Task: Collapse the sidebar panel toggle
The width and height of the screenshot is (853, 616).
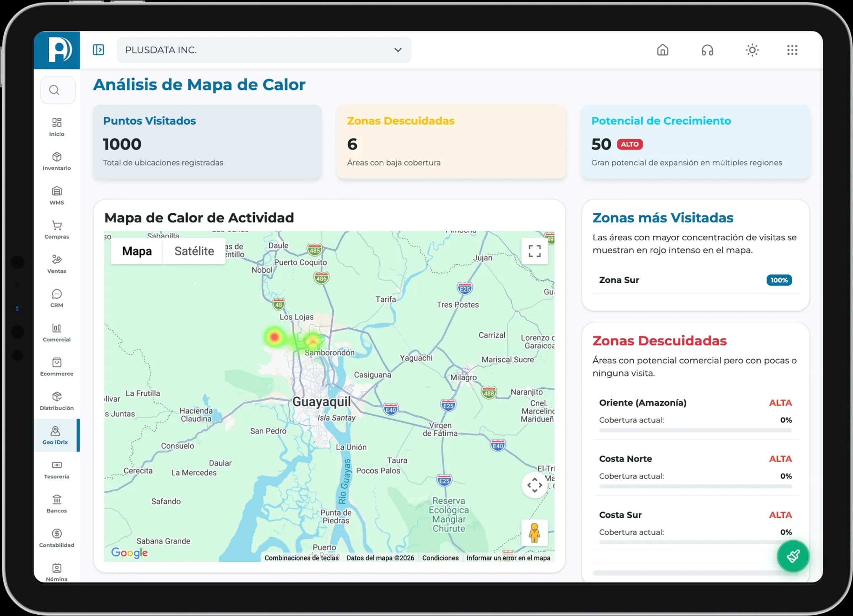Action: pyautogui.click(x=98, y=50)
